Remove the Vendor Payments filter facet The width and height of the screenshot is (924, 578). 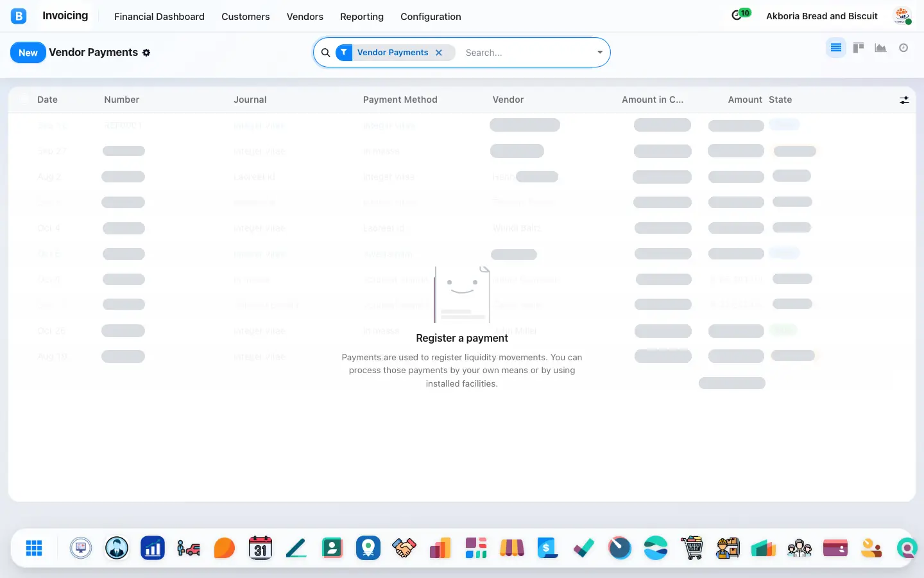[439, 53]
